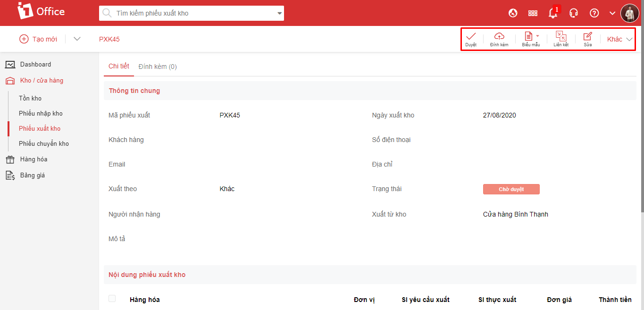
Task: Open Phiếu nhập kho in sidebar
Action: pyautogui.click(x=41, y=113)
